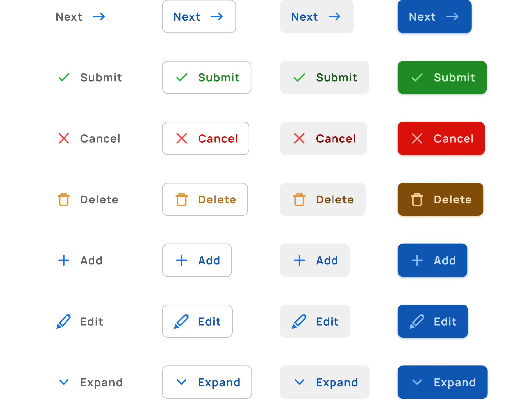
Task: Select the outlined Submit button
Action: click(206, 77)
